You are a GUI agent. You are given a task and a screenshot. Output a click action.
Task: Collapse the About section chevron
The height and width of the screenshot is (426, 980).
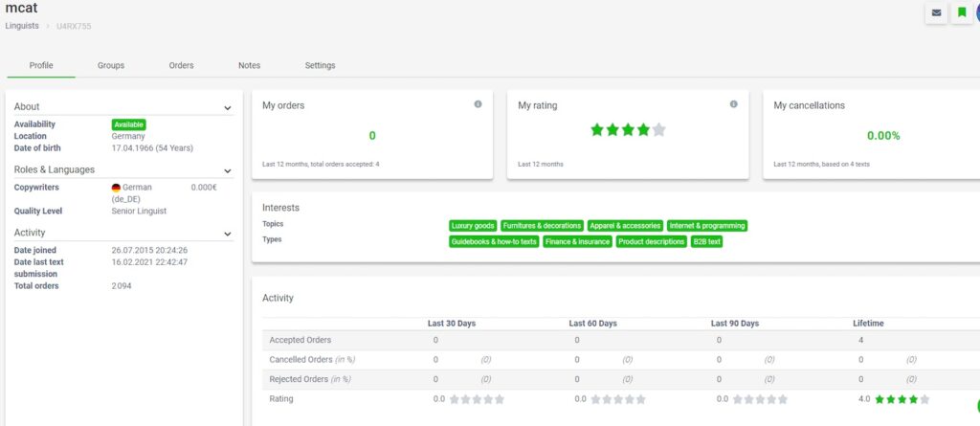[x=228, y=108]
